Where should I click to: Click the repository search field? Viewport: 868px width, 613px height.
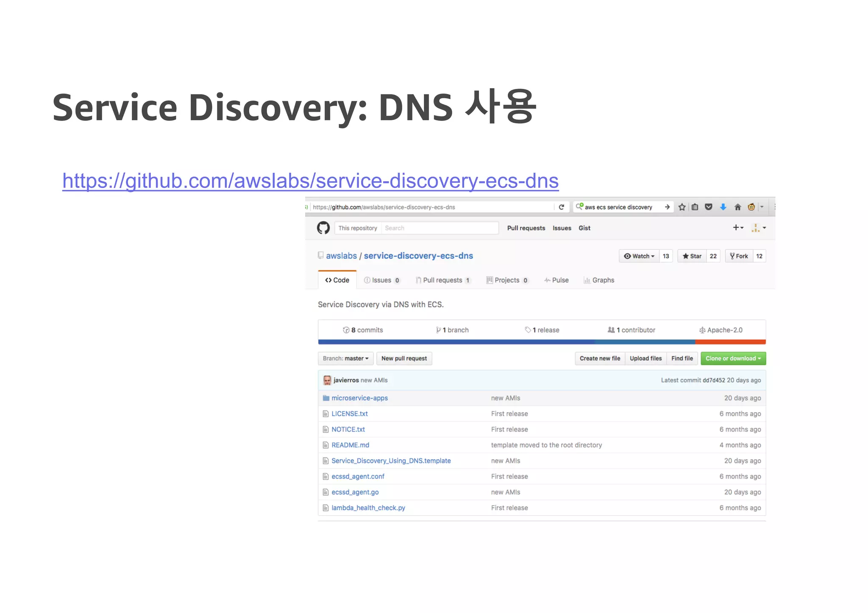439,228
